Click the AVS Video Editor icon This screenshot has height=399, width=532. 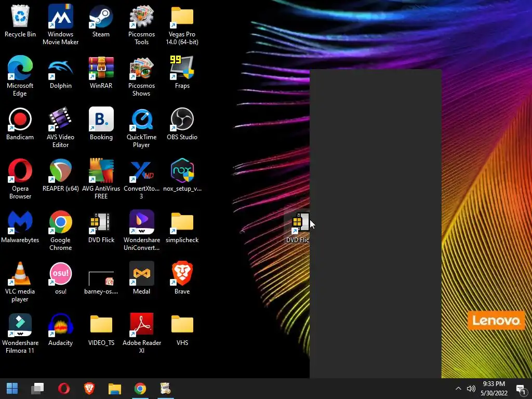pos(60,128)
